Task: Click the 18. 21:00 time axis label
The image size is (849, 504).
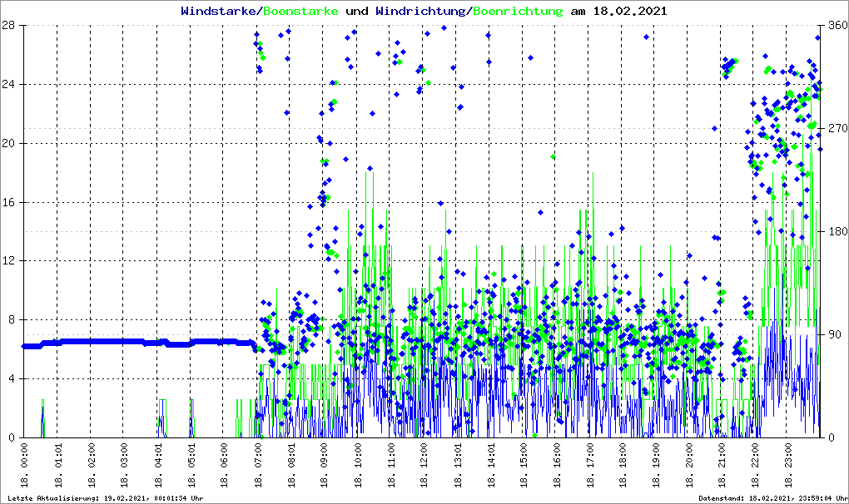Action: click(x=722, y=467)
